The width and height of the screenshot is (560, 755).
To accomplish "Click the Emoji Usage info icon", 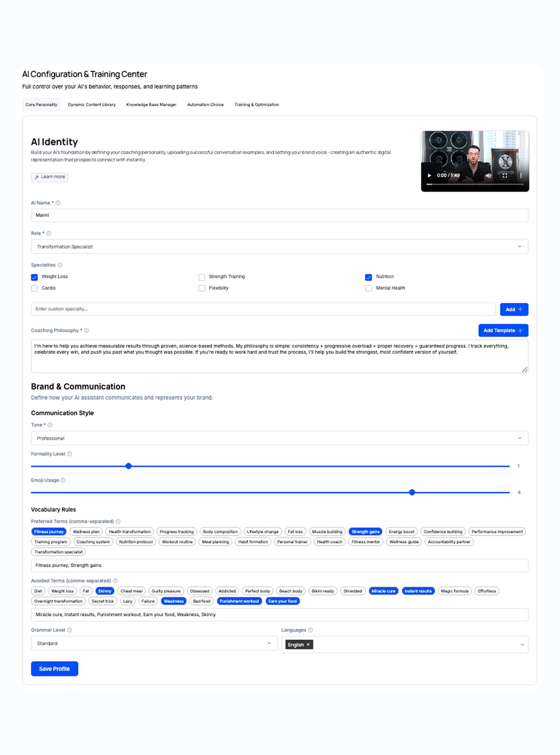I will (63, 480).
